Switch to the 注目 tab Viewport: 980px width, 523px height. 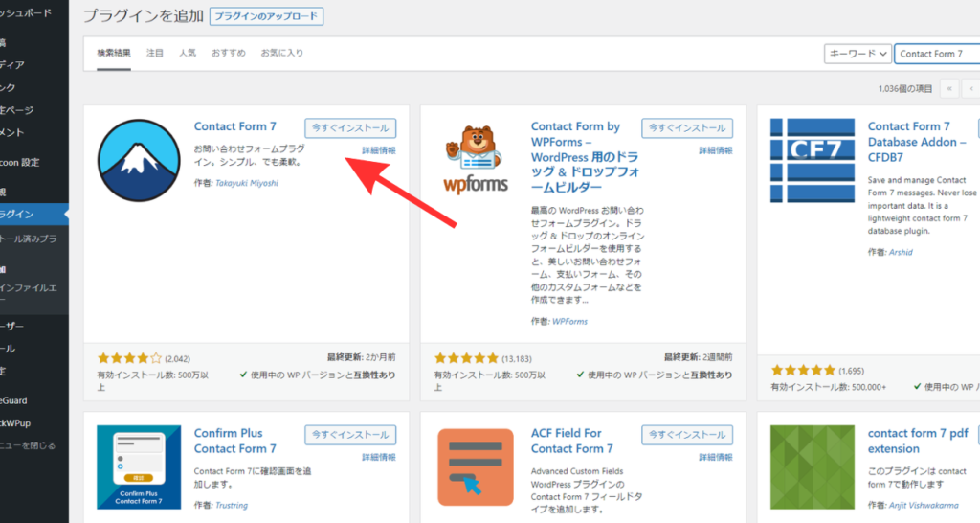155,54
